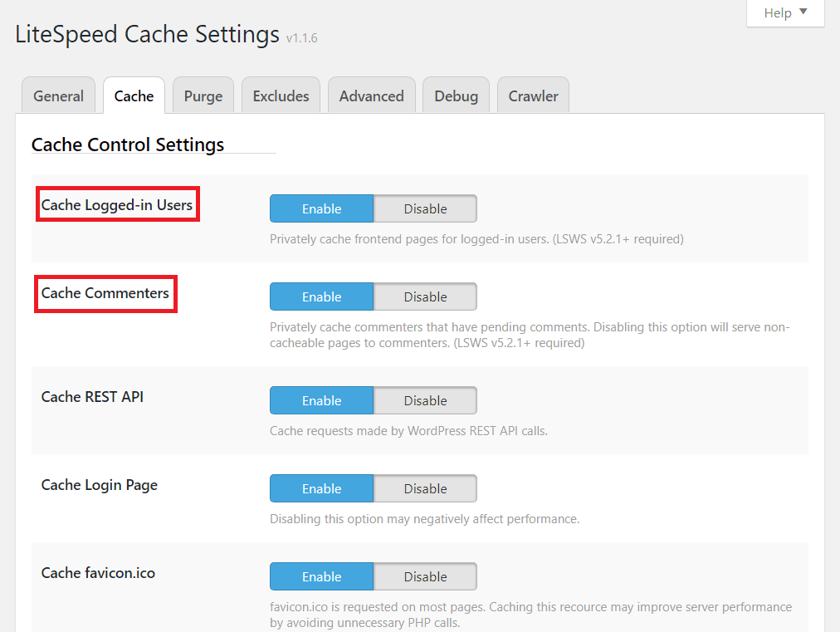Open the Help dropdown

[x=785, y=12]
